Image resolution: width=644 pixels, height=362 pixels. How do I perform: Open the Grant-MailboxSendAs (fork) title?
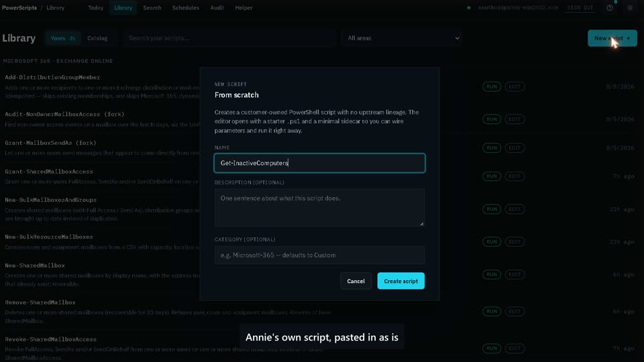[x=50, y=143]
